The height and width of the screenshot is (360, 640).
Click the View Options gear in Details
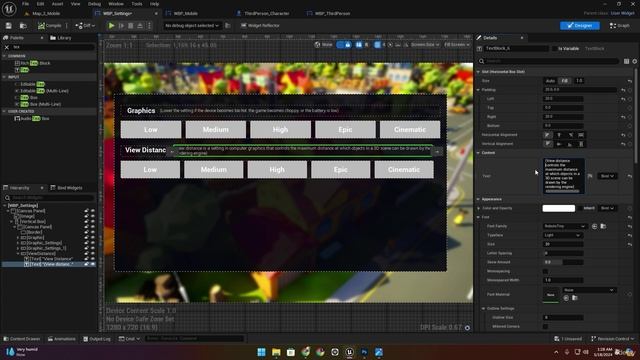[635, 61]
